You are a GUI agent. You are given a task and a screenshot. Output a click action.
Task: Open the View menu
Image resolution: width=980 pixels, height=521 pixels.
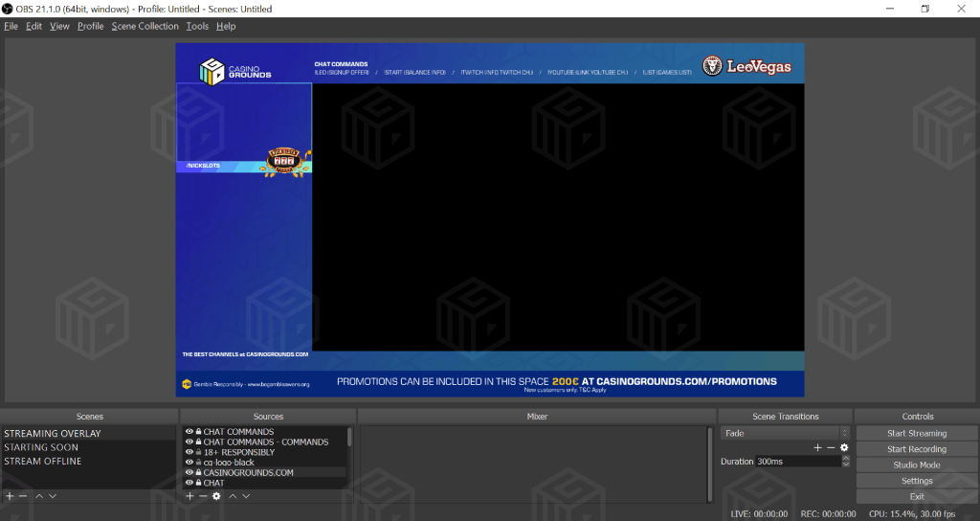[x=59, y=26]
